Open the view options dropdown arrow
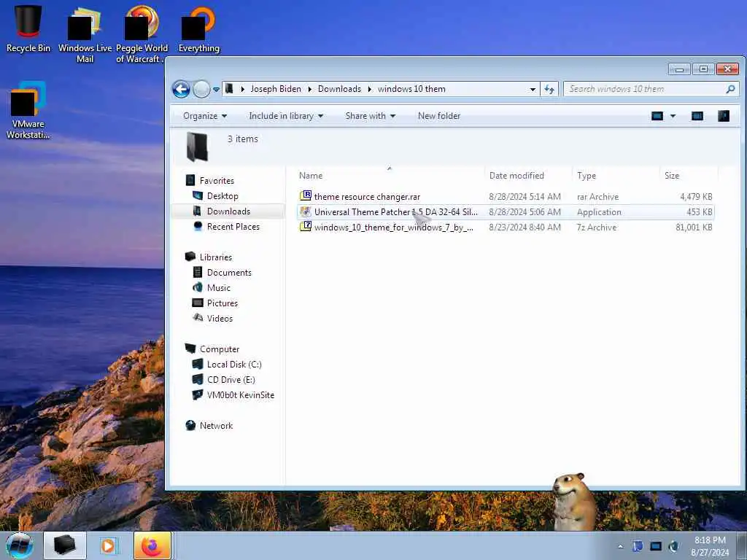 [x=673, y=116]
